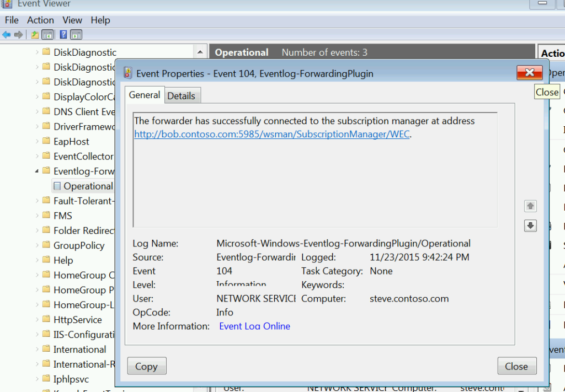The width and height of the screenshot is (565, 392).
Task: Click the Up One Level toolbar icon
Action: click(x=35, y=35)
